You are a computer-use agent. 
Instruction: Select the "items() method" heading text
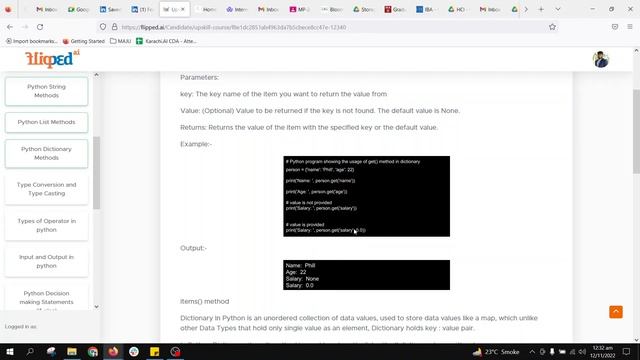[204, 301]
